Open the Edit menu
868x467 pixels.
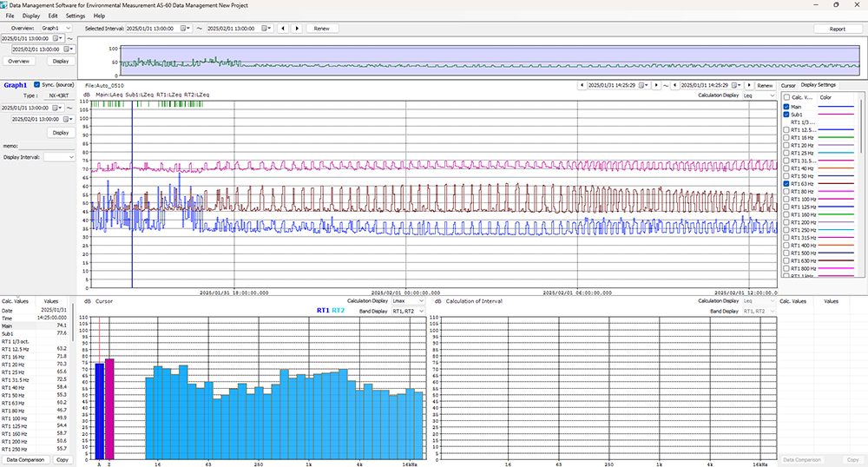53,16
